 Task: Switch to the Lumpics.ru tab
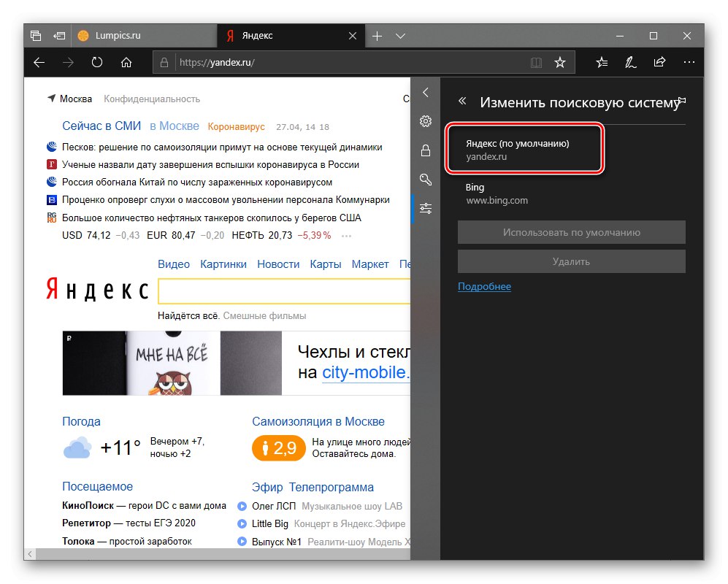pos(144,36)
